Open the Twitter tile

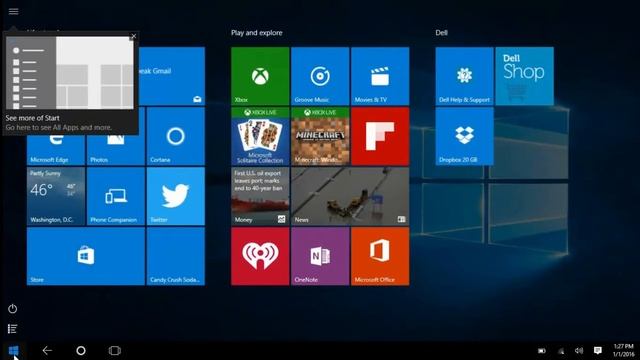tap(176, 196)
